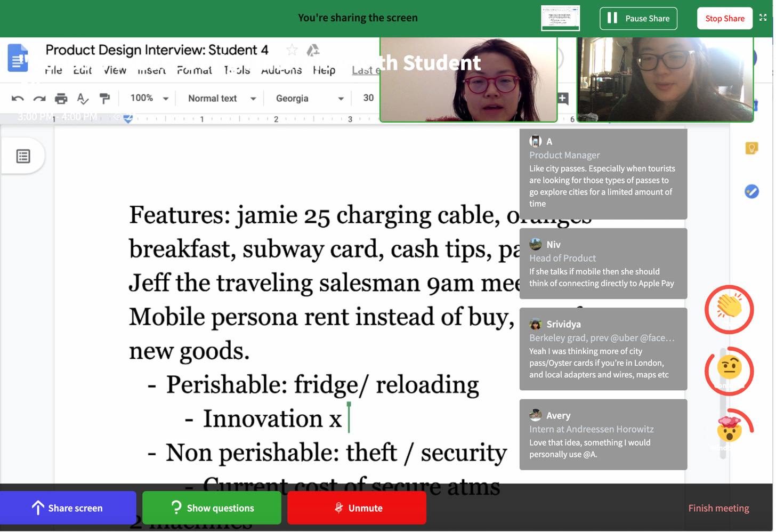
Task: Click A's avatar in chat
Action: tap(535, 141)
